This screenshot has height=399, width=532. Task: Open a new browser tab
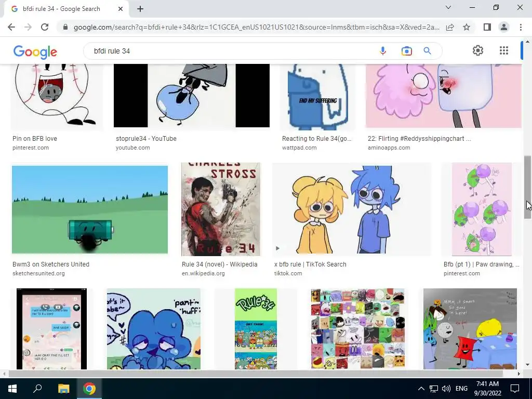(x=140, y=9)
